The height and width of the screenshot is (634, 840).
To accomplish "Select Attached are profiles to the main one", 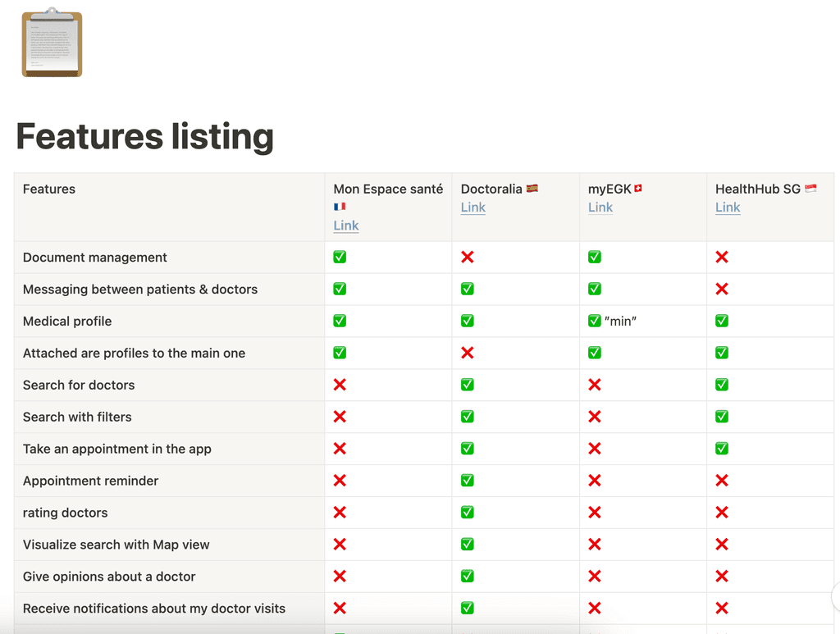I will tap(169, 353).
